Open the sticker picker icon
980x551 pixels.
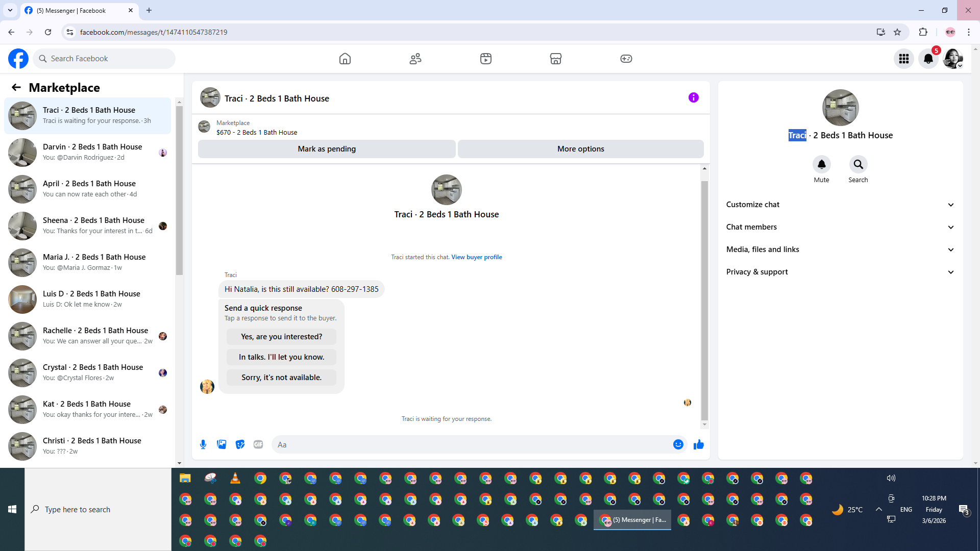point(240,444)
